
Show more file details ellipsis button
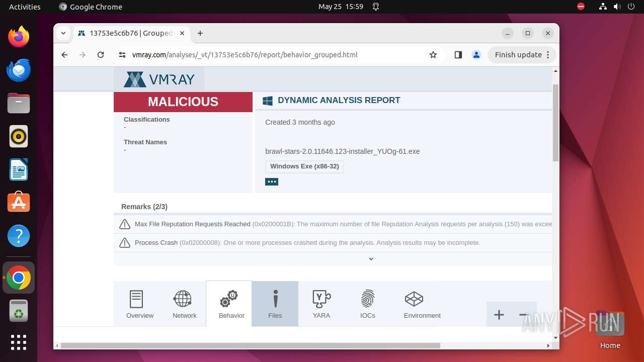pyautogui.click(x=272, y=182)
